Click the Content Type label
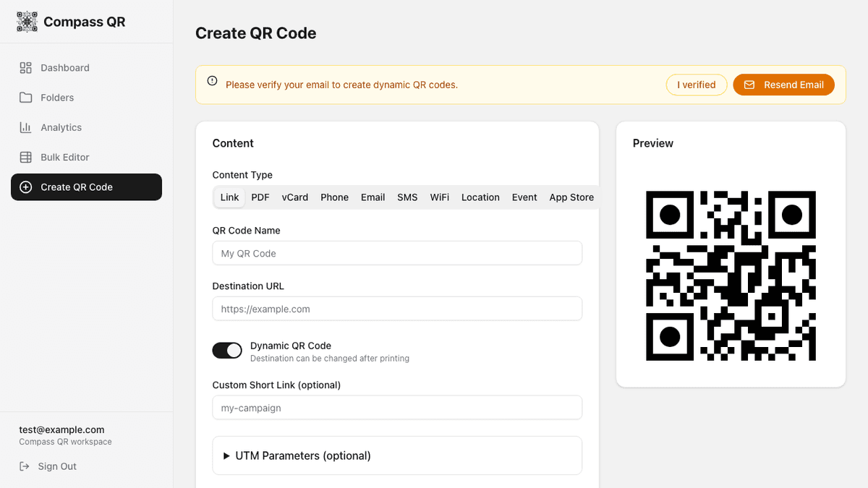This screenshot has width=868, height=488. click(242, 175)
